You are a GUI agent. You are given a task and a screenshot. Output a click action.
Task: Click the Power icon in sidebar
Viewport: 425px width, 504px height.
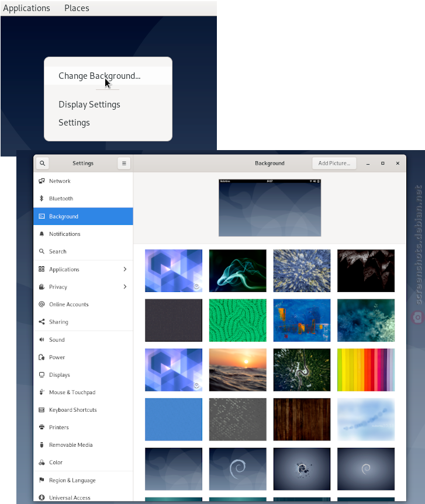(x=42, y=357)
